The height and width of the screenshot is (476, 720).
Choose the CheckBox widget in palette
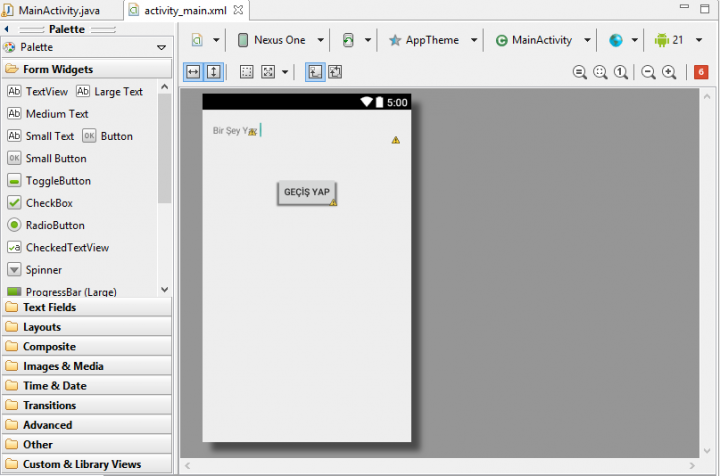49,203
